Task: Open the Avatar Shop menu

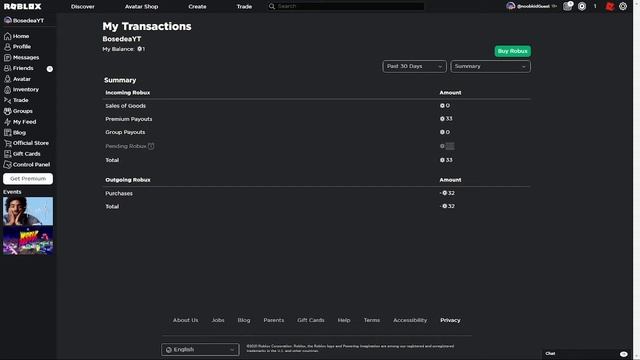Action: pos(141,7)
